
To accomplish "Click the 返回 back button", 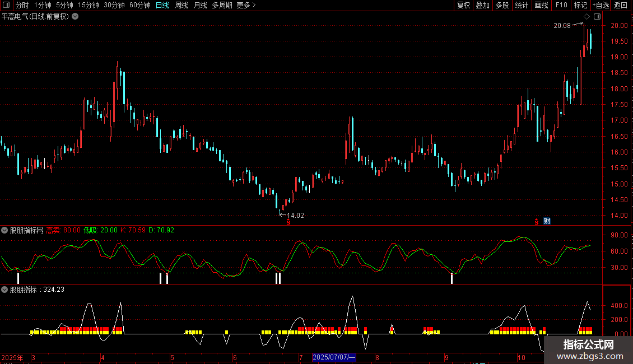I will point(621,5).
